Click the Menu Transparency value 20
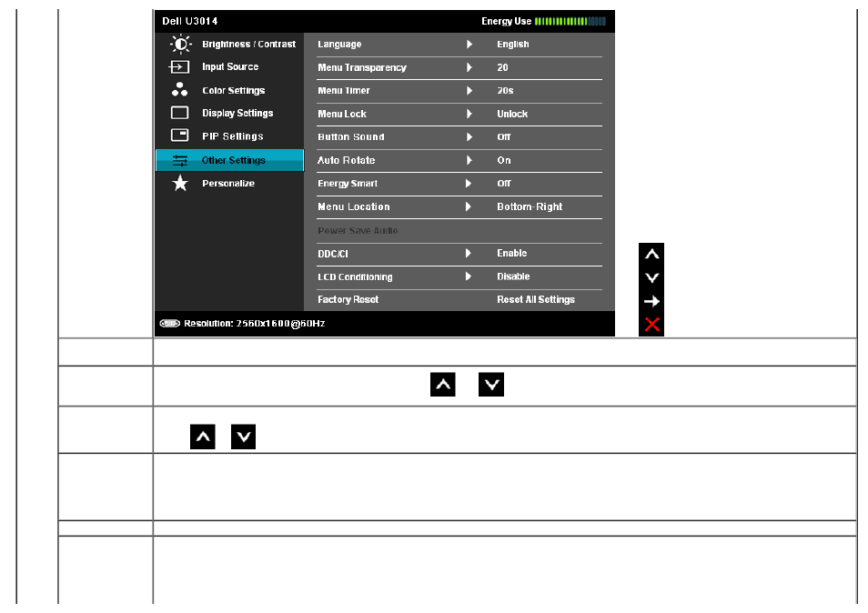 click(x=502, y=67)
